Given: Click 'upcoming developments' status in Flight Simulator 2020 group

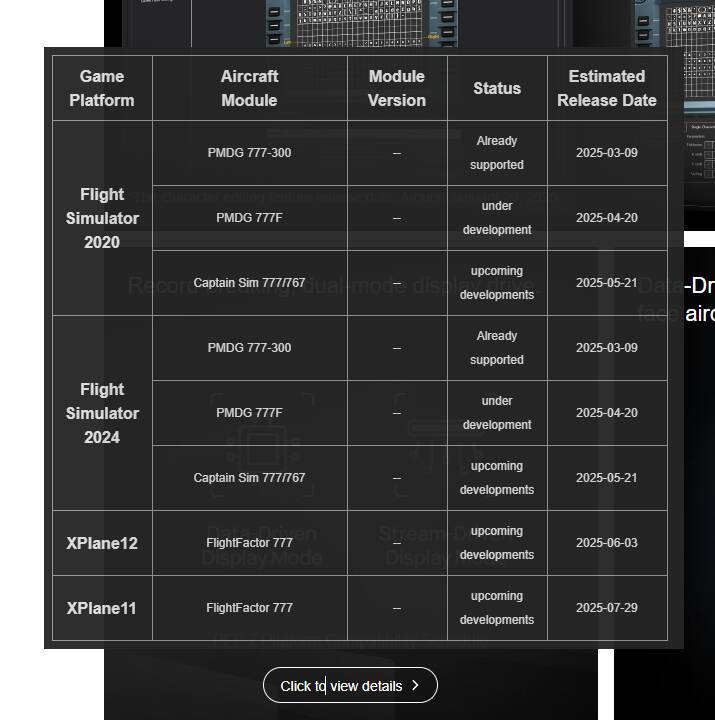Looking at the screenshot, I should pos(497,283).
